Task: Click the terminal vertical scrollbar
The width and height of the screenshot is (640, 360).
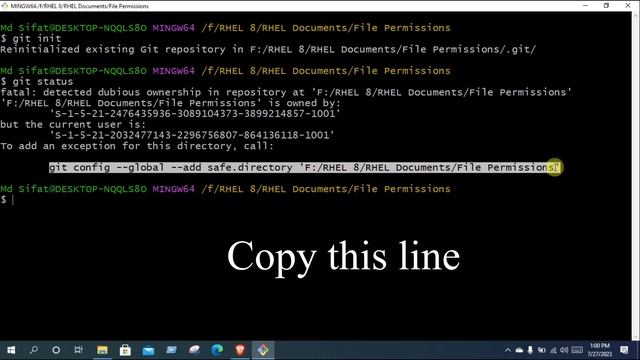Action: click(636, 176)
